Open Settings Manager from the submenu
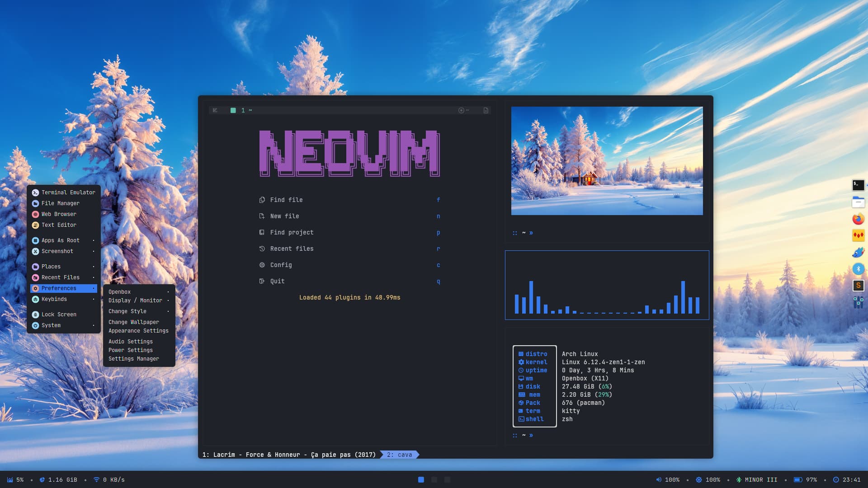 pos(139,359)
